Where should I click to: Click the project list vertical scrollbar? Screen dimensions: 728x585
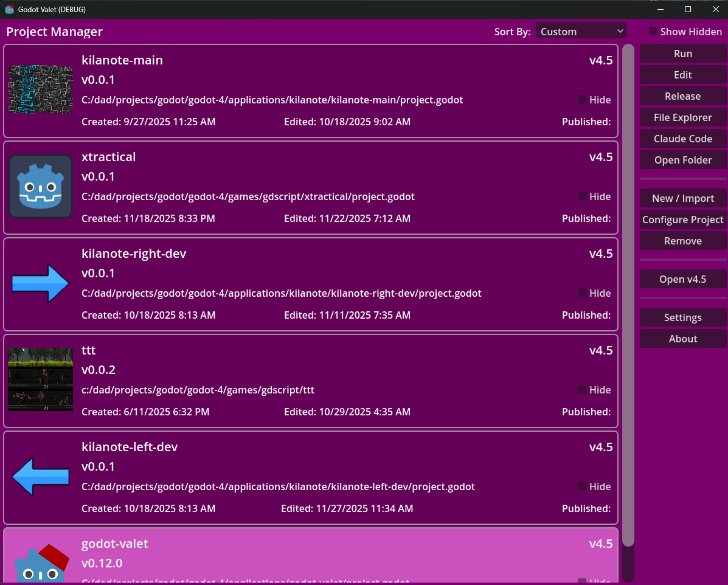click(x=628, y=296)
